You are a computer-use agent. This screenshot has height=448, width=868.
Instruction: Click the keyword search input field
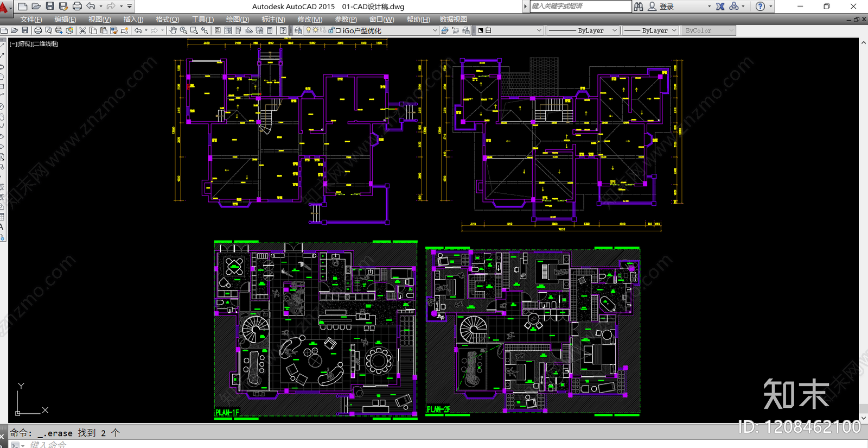[580, 6]
